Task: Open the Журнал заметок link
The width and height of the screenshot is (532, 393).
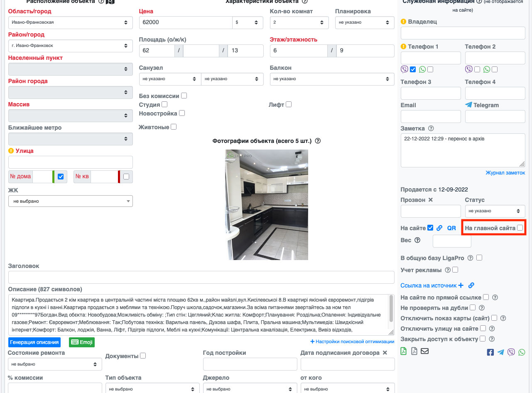Action: click(505, 173)
